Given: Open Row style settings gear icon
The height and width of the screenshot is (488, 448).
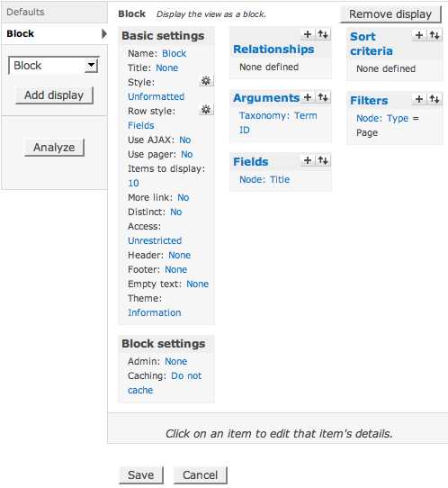Looking at the screenshot, I should coord(206,109).
